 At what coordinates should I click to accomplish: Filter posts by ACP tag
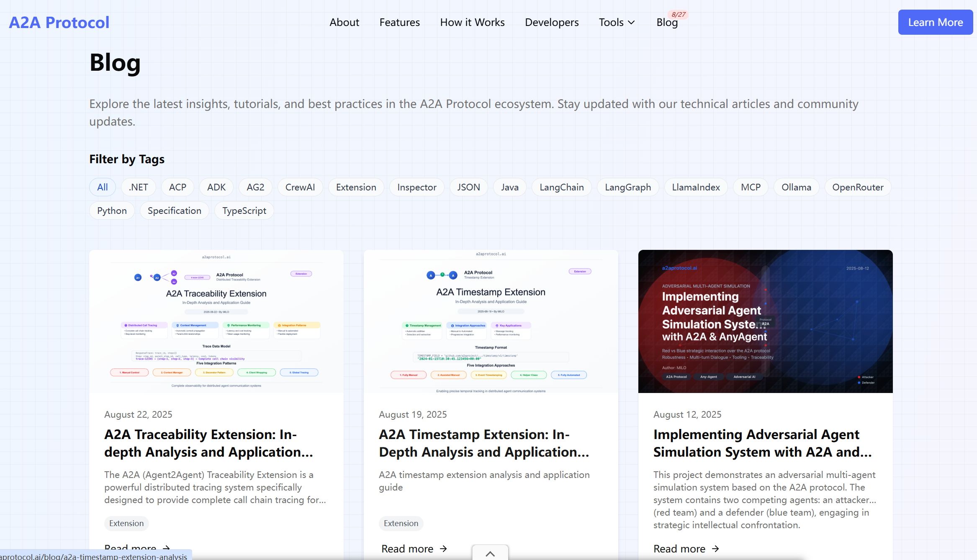(177, 187)
